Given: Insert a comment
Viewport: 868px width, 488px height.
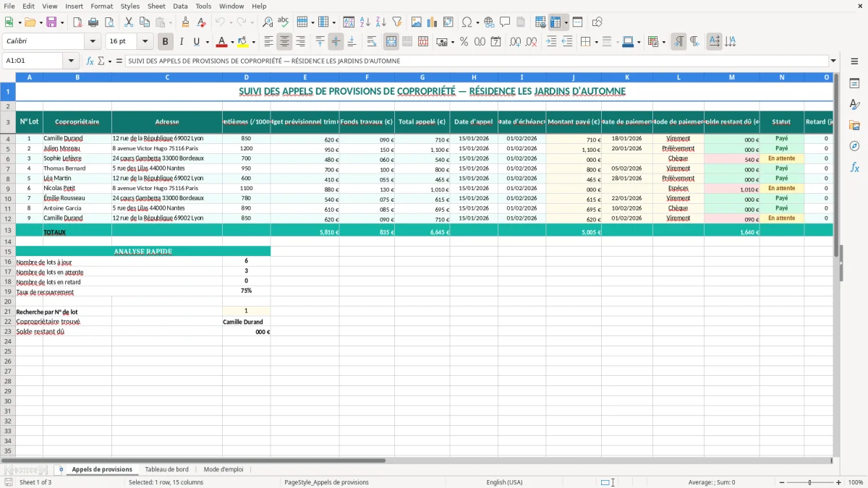Looking at the screenshot, I should pyautogui.click(x=505, y=22).
